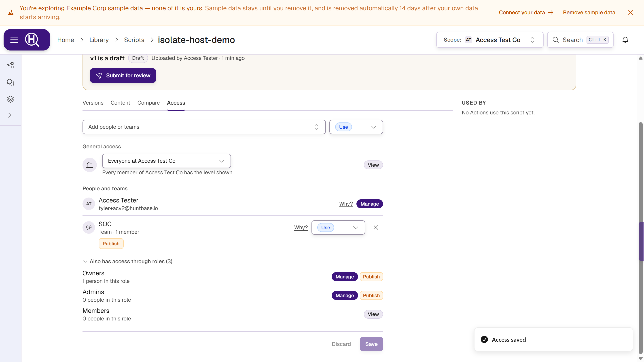
Task: Go to Library breadcrumb
Action: pos(99,40)
